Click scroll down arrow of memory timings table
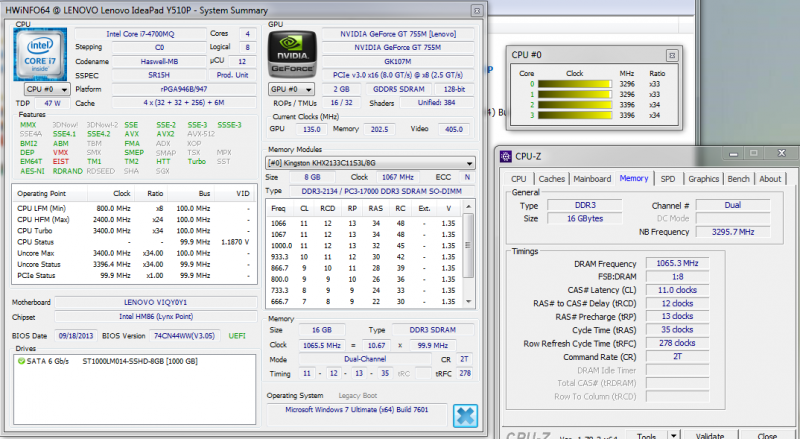Image resolution: width=800 pixels, height=439 pixels. click(x=468, y=302)
